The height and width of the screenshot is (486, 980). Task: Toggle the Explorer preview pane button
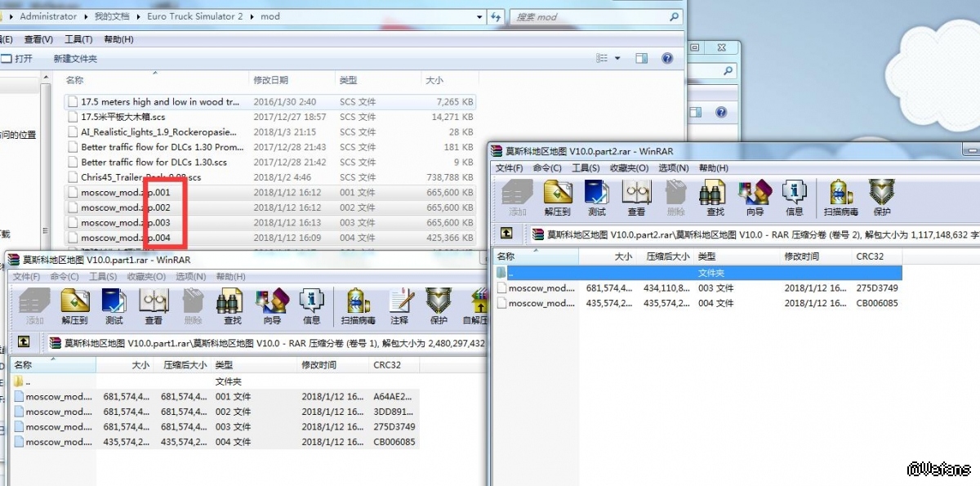(642, 59)
